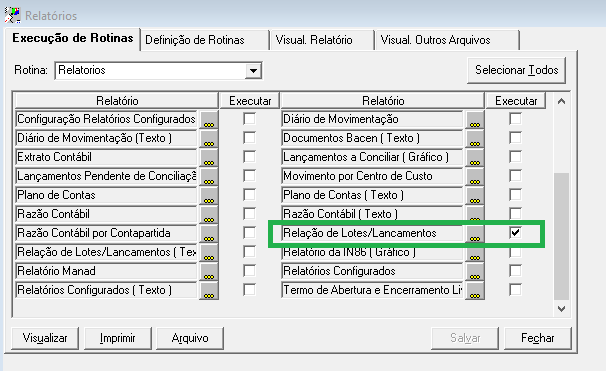606x371 pixels.
Task: Click ellipsis for Relação de Lotes/Lancamentos
Action: 475,233
